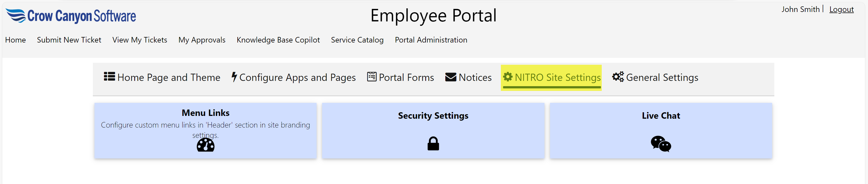The image size is (868, 184).
Task: Open the Knowledge Base Copilot
Action: pyautogui.click(x=278, y=40)
